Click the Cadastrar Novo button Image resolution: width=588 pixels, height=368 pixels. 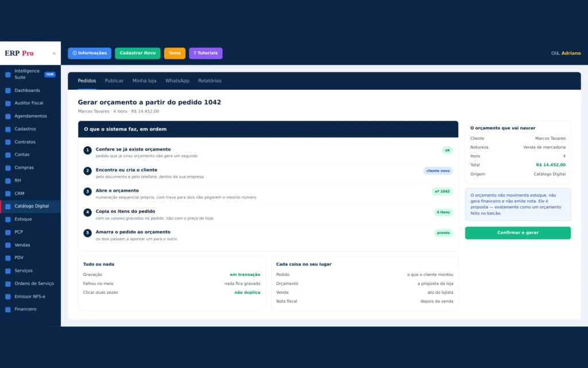tap(138, 53)
